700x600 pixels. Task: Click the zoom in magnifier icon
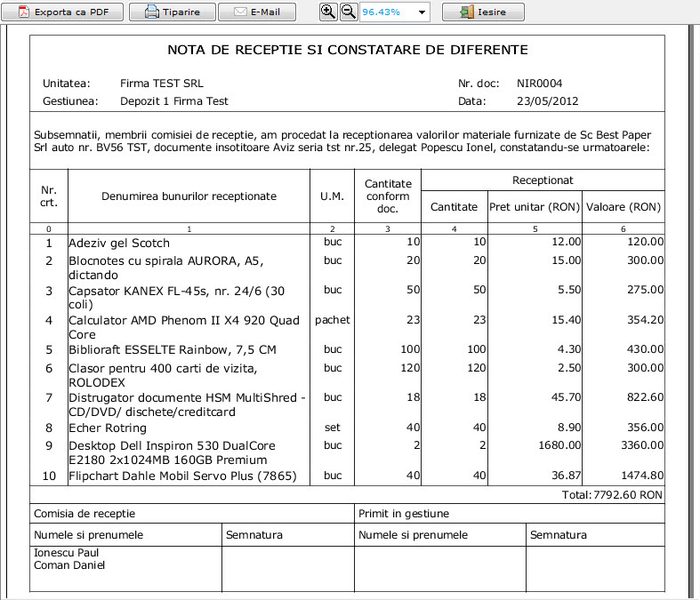coord(328,12)
